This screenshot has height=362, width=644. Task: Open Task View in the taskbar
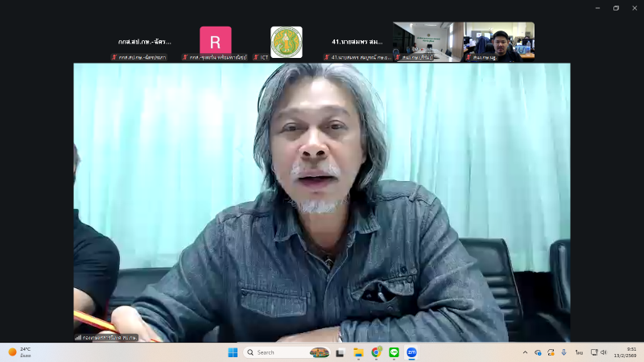(x=341, y=352)
